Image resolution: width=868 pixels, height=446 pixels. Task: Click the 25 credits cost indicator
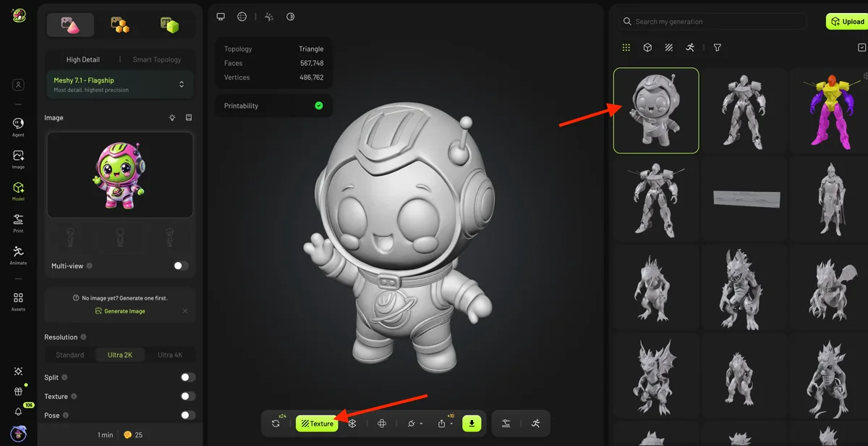pyautogui.click(x=133, y=435)
